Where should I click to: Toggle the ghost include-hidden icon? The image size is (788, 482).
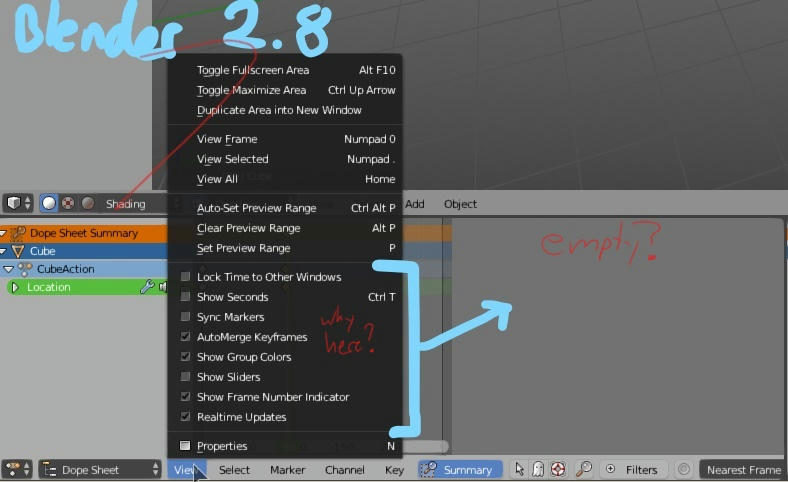(x=538, y=469)
